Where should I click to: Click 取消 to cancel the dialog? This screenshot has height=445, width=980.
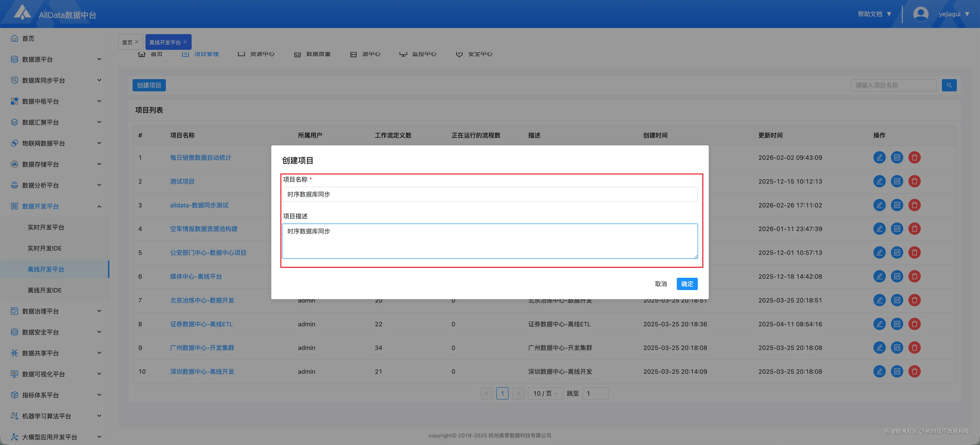coord(661,284)
